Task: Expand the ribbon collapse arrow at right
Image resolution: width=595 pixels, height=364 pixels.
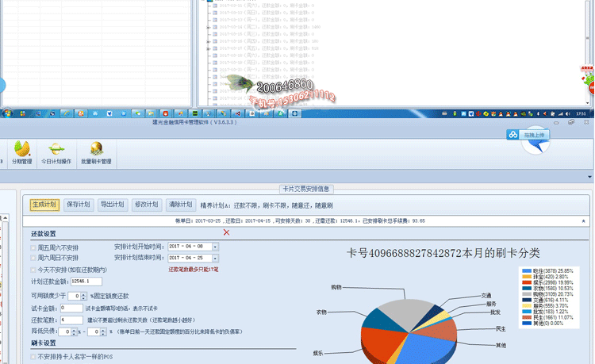Action: pos(589,177)
